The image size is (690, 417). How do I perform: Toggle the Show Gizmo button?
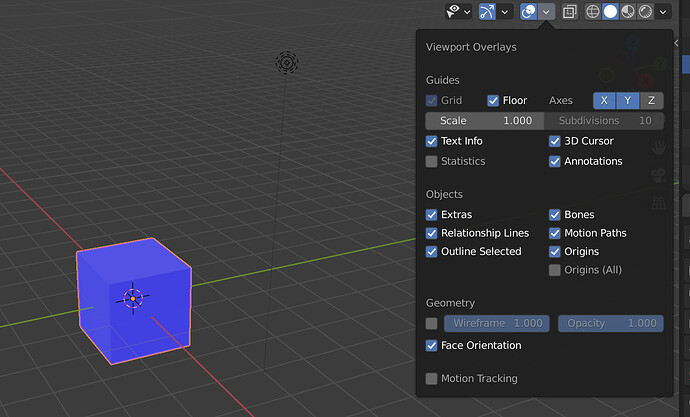(487, 12)
